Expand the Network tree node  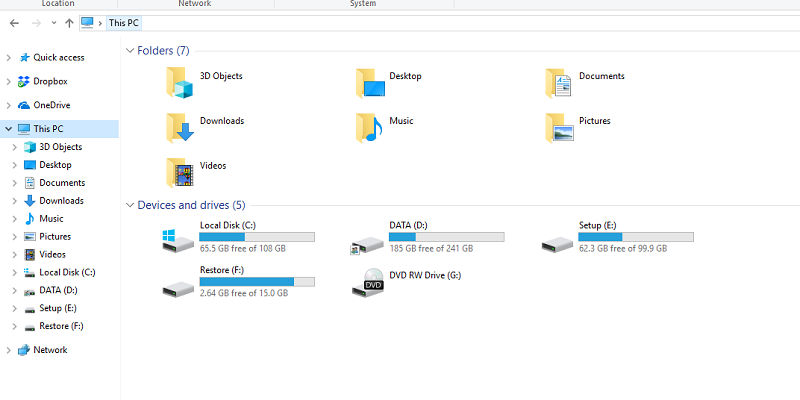click(x=9, y=350)
